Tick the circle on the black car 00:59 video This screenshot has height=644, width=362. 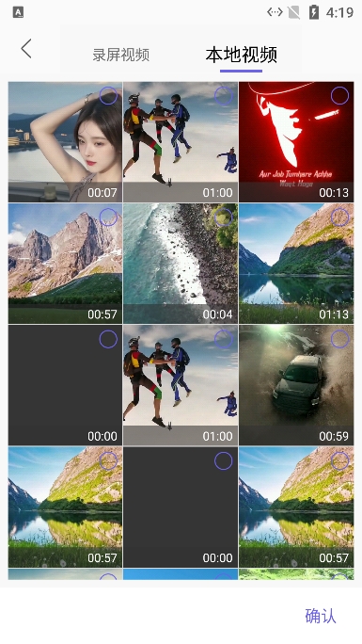click(339, 339)
